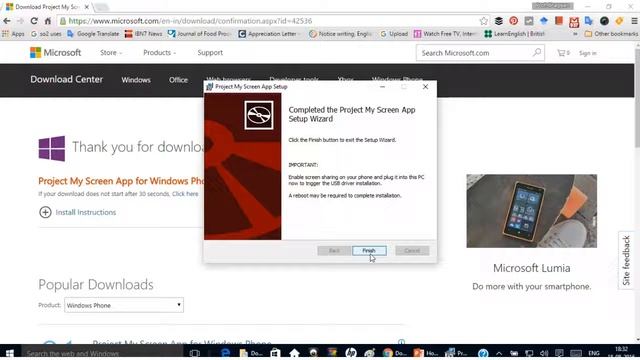Open the shopping cart icon
The width and height of the screenshot is (640, 360).
pos(563,53)
